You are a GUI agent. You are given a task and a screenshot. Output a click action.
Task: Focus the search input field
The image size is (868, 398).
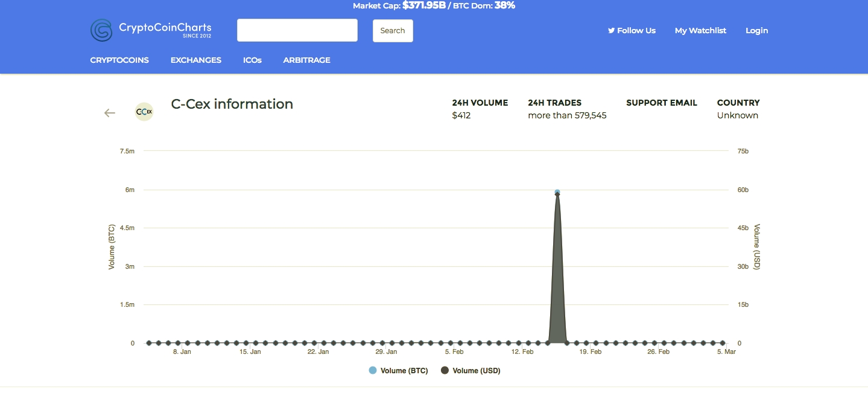(297, 30)
